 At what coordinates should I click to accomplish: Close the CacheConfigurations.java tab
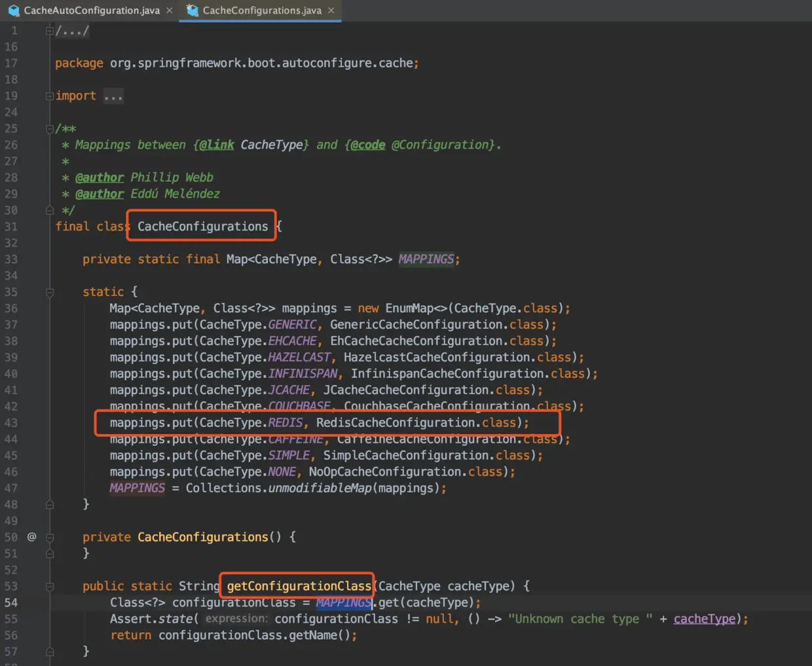pos(331,10)
